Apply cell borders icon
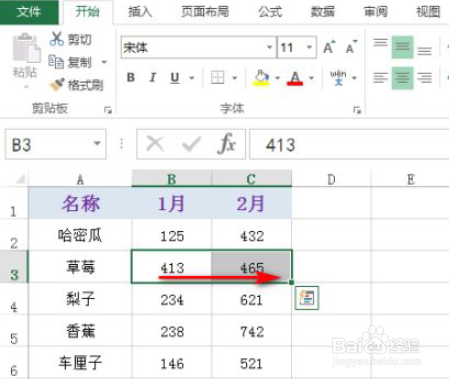Image resolution: width=449 pixels, height=379 pixels. [x=218, y=78]
